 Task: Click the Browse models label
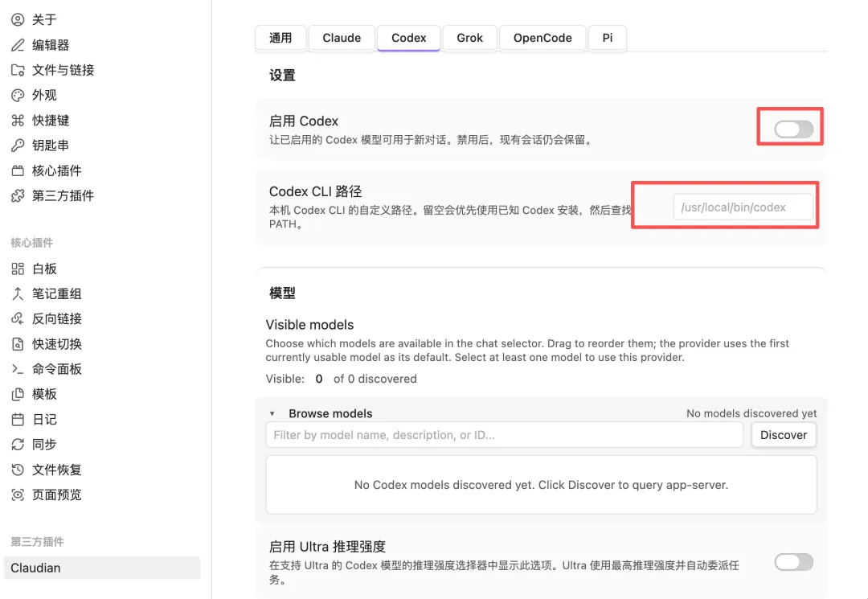330,413
